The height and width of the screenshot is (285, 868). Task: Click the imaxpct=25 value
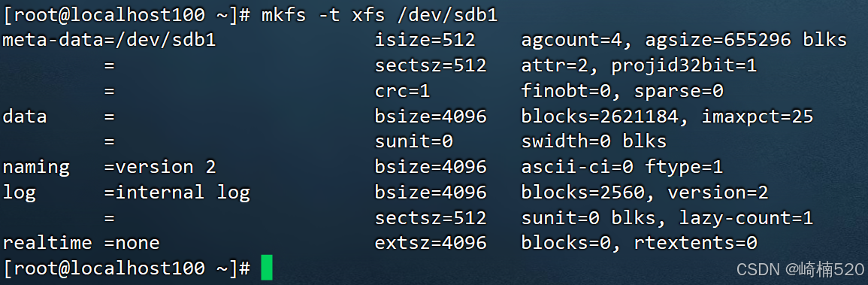(758, 117)
